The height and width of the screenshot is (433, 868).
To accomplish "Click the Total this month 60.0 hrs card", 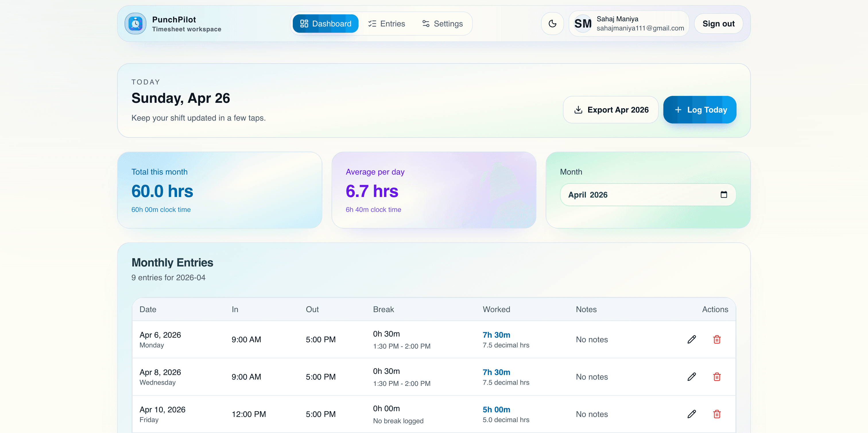I will point(219,190).
